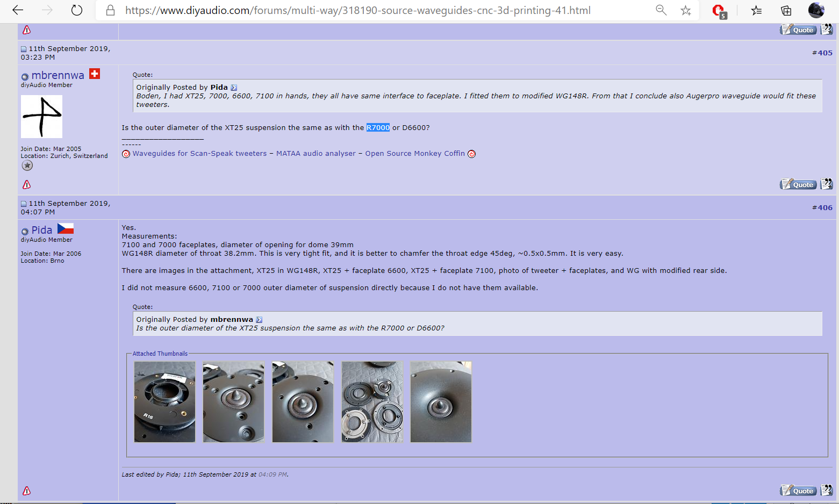Viewport: 839px width, 504px height.
Task: View the original post arrow beside quoted Pida
Action: [234, 88]
